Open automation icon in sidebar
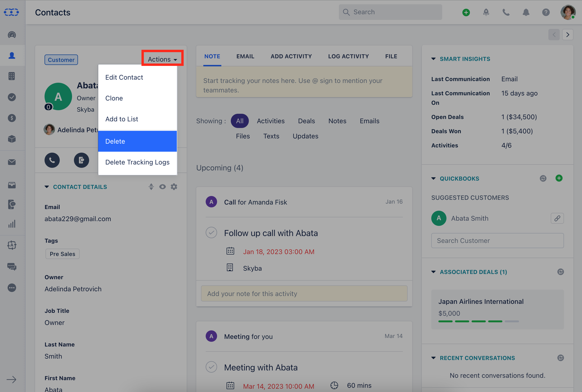The image size is (582, 392). point(12,245)
